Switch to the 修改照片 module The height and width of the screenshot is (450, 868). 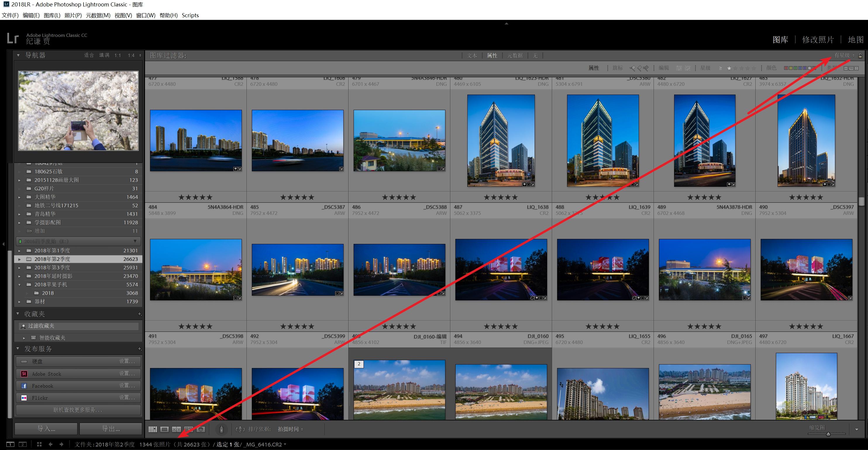tap(817, 40)
